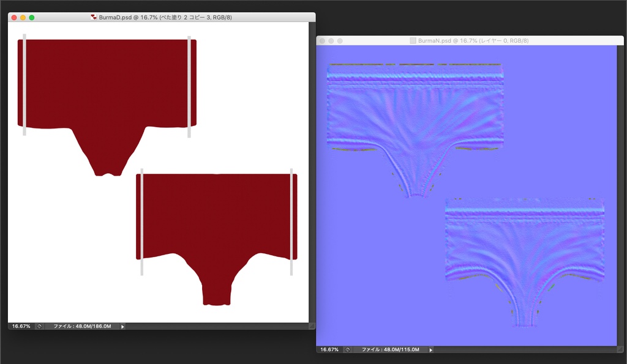
Task: Open zoom field showing 16.67% in BurmaN window
Action: click(329, 349)
